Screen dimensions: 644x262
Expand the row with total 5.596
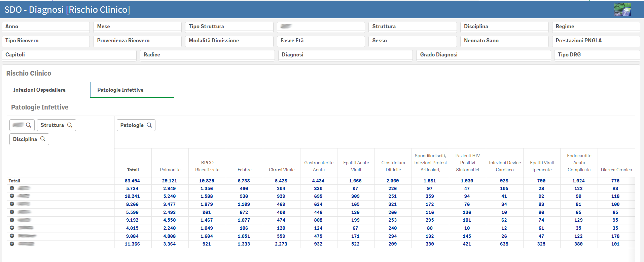pyautogui.click(x=12, y=212)
